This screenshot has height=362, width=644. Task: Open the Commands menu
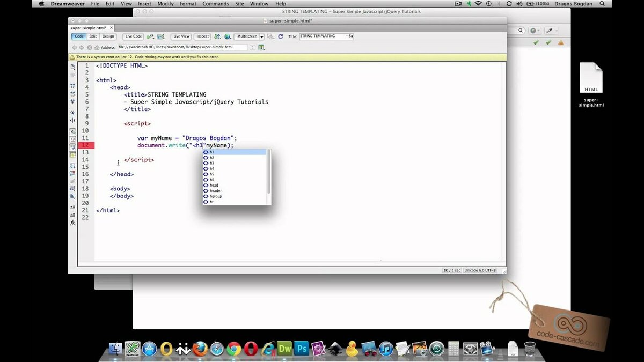216,4
